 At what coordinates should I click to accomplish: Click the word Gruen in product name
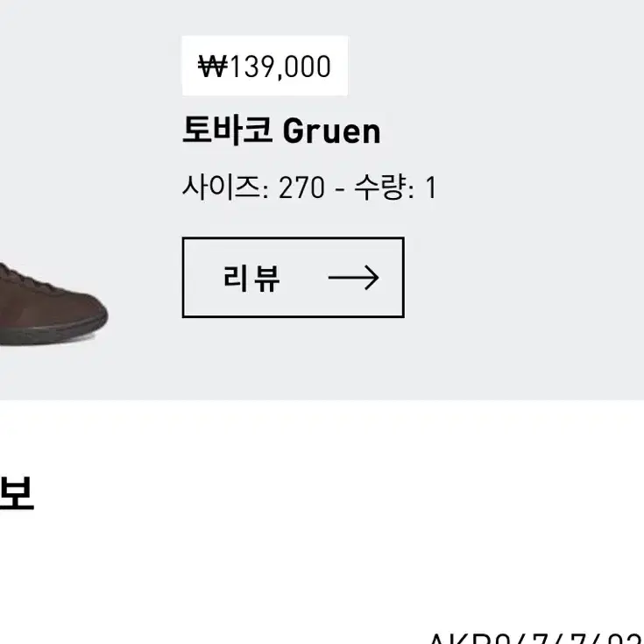332,131
